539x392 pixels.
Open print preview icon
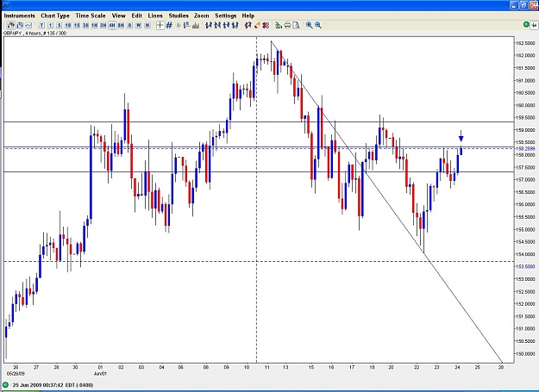click(296, 25)
